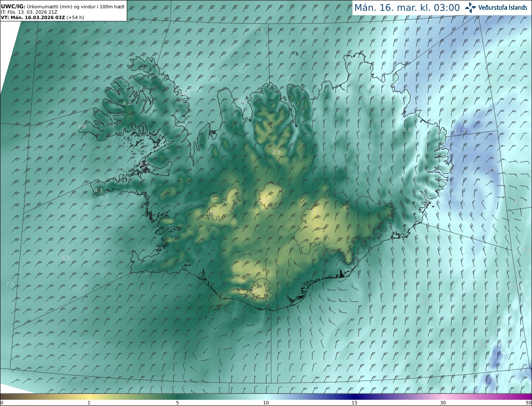Click the timestamp 'Mán. 16. mar. kl. 03:00'
The image size is (532, 406).
click(407, 7)
